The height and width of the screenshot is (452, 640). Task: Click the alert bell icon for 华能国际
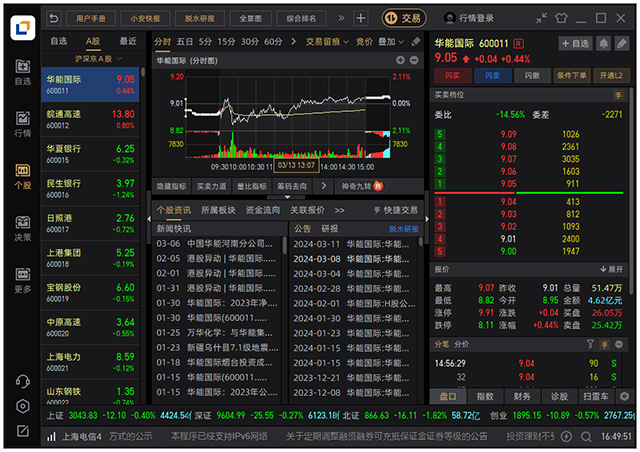[603, 43]
